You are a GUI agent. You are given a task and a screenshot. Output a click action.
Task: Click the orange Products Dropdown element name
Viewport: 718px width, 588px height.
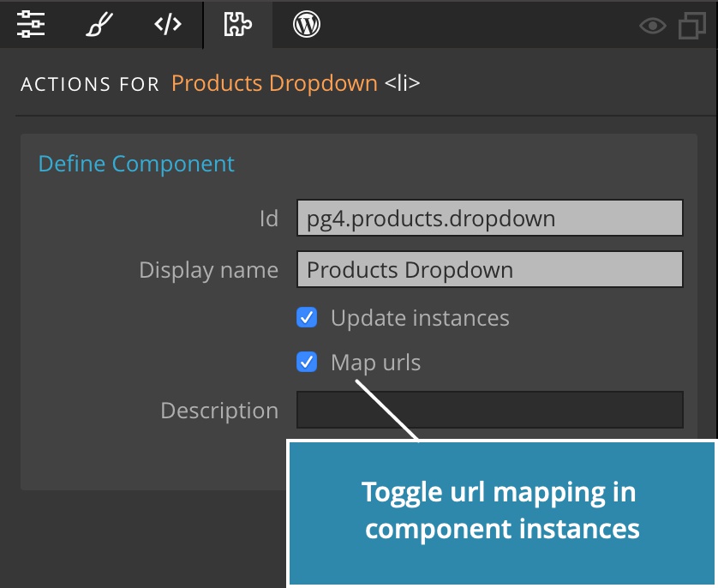(274, 83)
